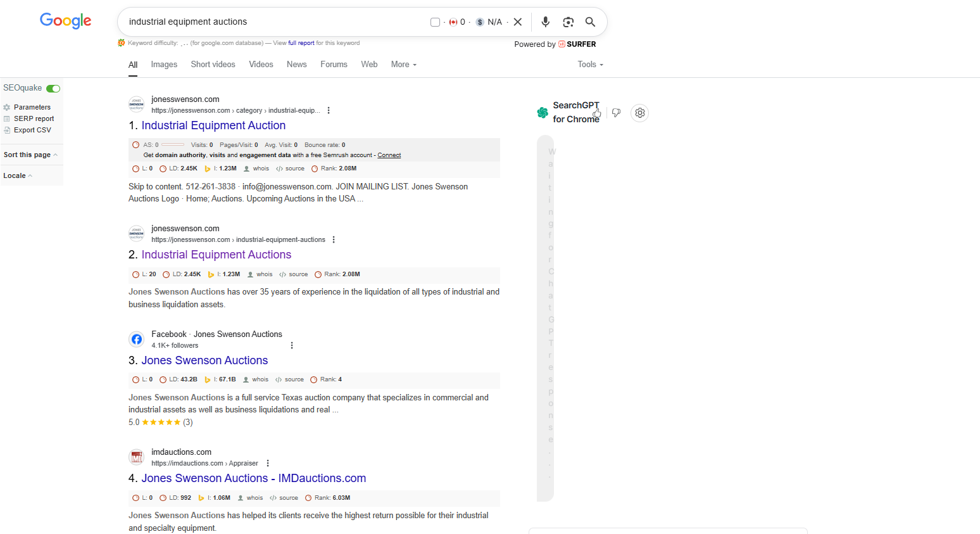
Task: Click the jonesswenson favicon on result 1
Action: point(137,105)
